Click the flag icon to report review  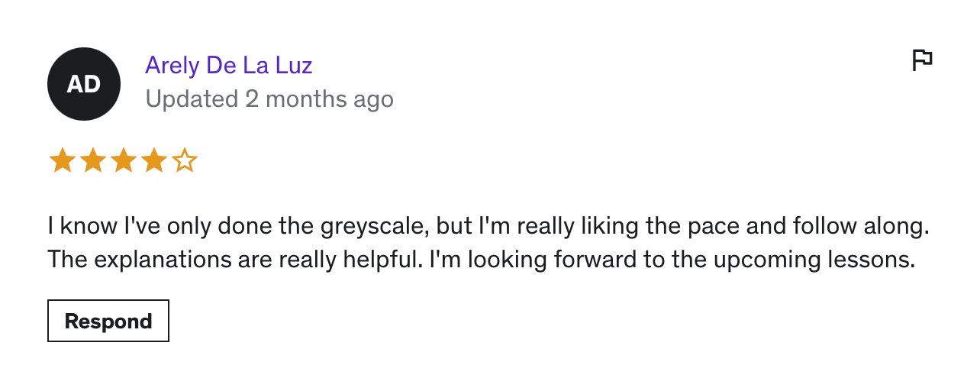pos(922,60)
